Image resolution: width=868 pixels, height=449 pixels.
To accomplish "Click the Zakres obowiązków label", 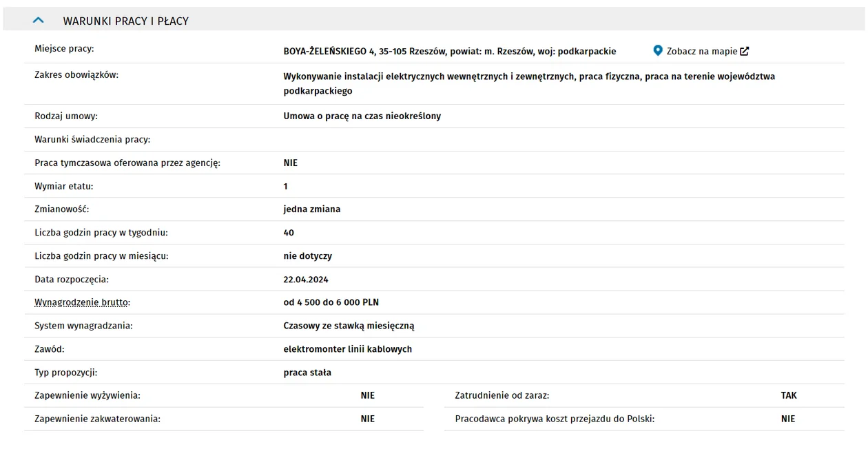I will (76, 74).
